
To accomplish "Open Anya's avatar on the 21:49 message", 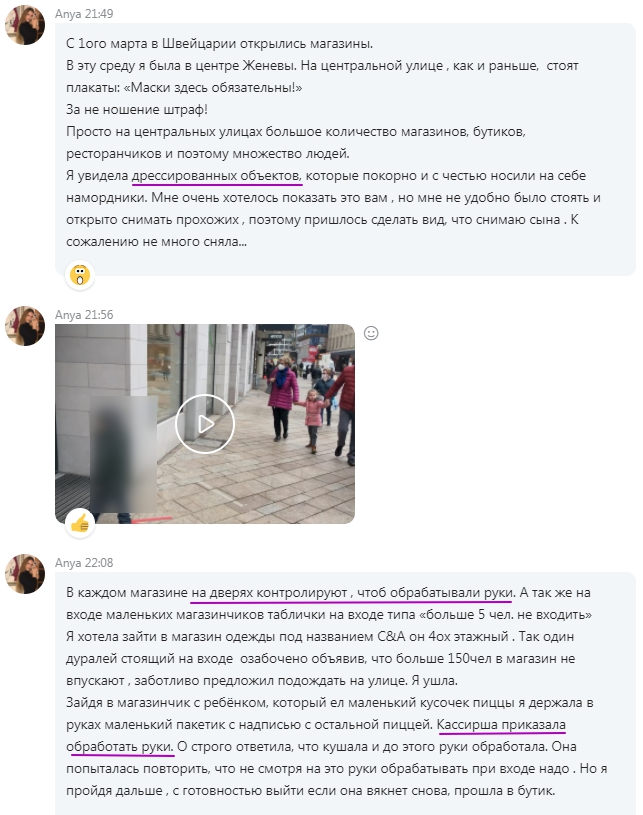I will pos(24,25).
